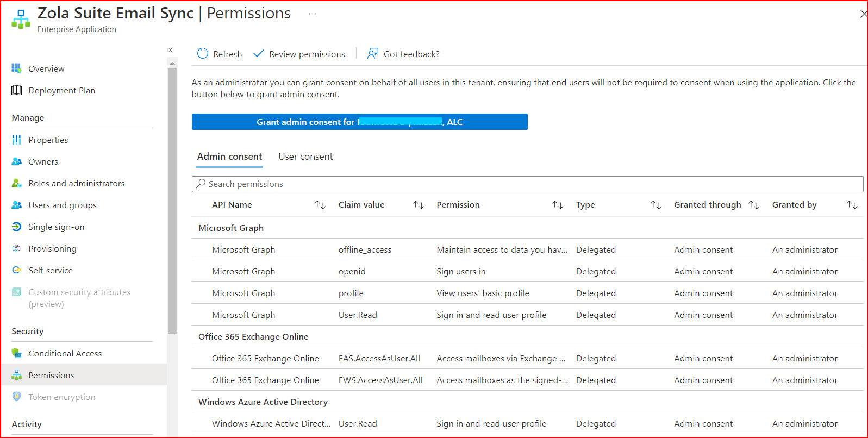Sort by Permission column arrows
The height and width of the screenshot is (438, 868).
558,205
